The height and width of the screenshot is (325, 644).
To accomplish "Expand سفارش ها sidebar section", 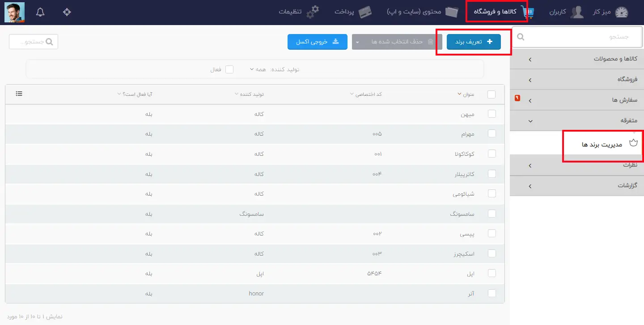I will click(577, 100).
